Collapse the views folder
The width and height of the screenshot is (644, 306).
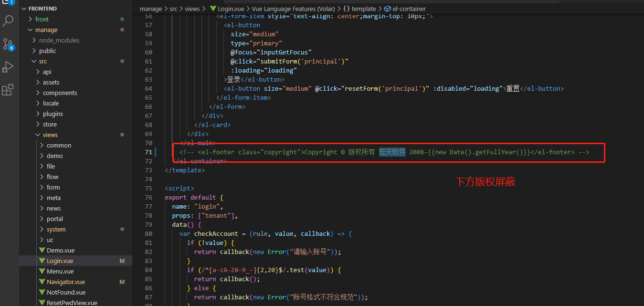(50, 135)
